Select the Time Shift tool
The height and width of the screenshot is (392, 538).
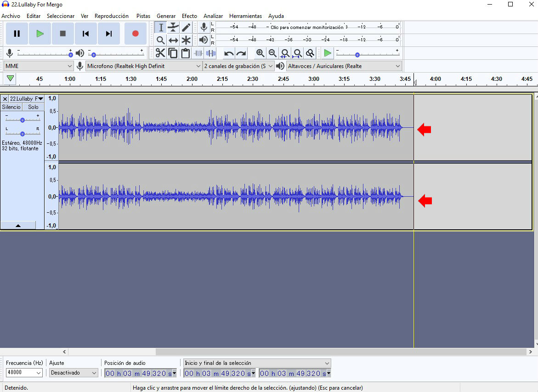coord(173,40)
